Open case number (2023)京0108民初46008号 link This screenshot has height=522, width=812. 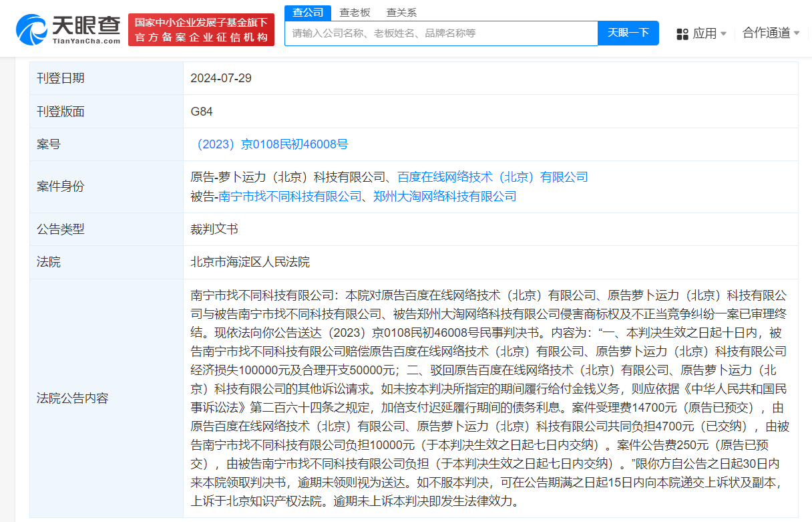(x=270, y=144)
